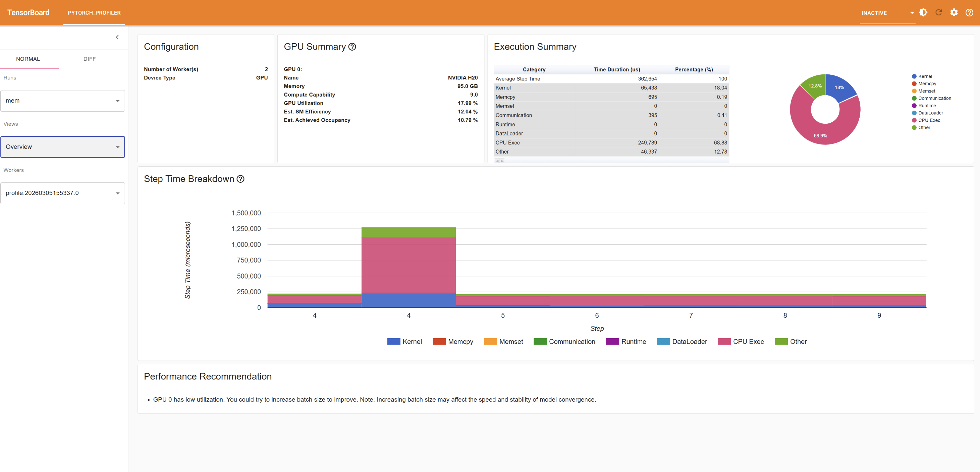Click the reload data icon
This screenshot has width=980, height=472.
point(938,12)
